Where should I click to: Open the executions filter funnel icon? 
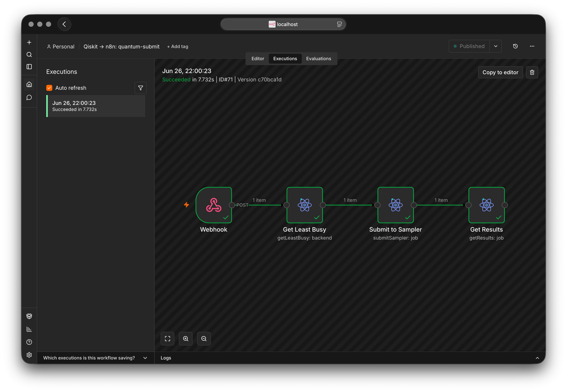point(140,88)
